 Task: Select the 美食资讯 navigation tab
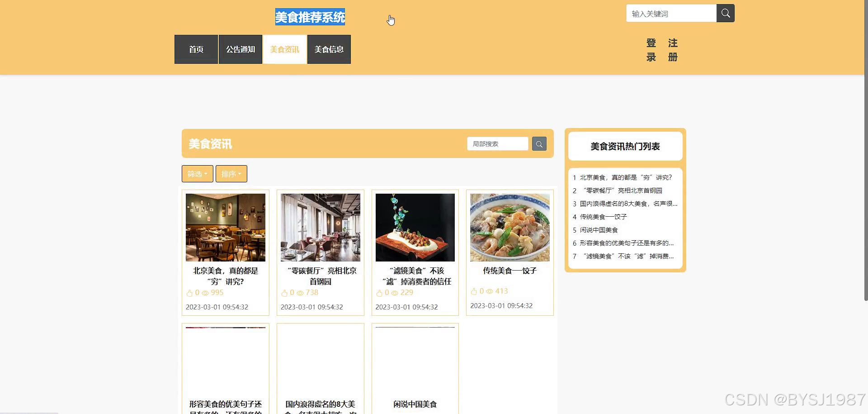[285, 49]
